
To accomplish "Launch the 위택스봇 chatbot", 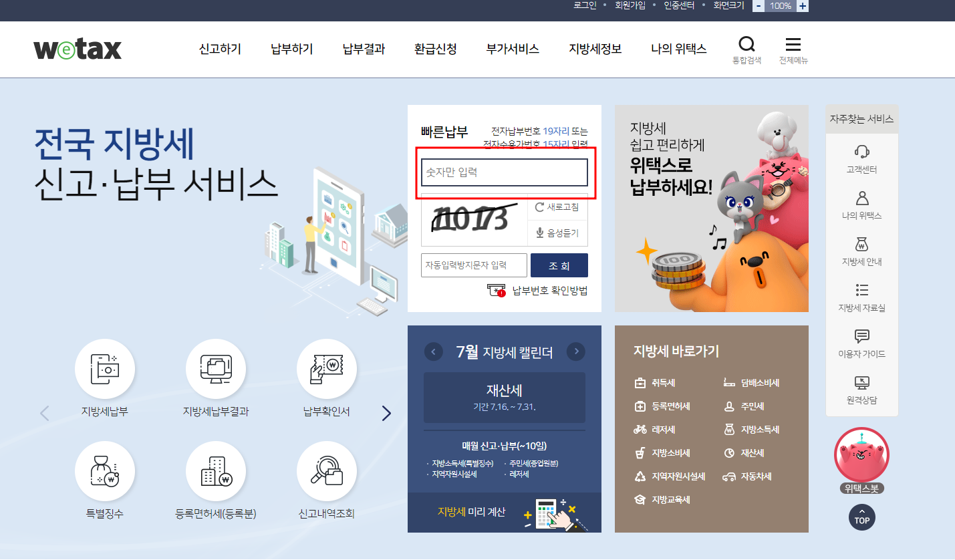I will tap(861, 455).
